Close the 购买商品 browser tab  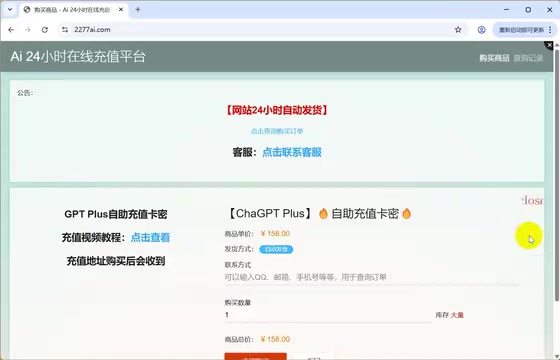[121, 10]
